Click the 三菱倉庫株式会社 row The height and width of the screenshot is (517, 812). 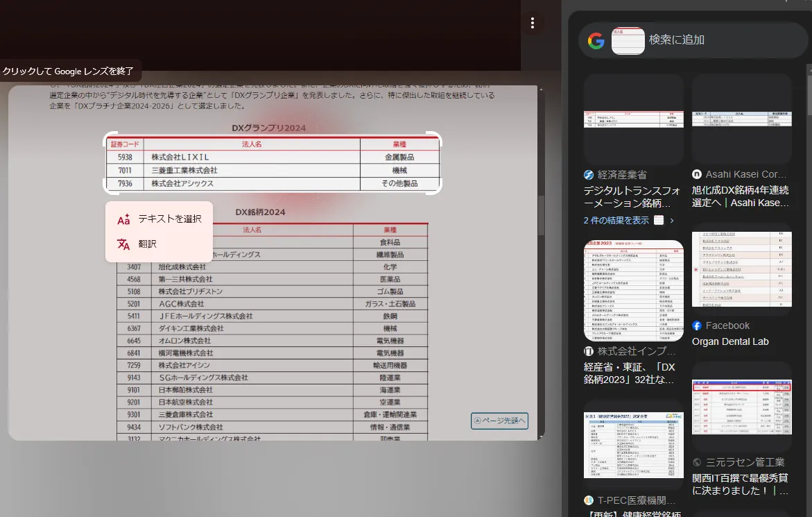(x=273, y=414)
